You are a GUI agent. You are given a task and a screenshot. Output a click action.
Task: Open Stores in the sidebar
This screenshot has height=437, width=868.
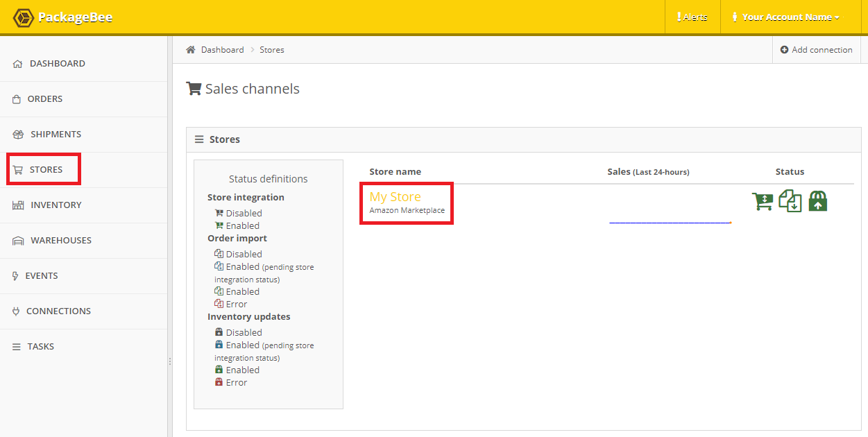tap(83, 170)
